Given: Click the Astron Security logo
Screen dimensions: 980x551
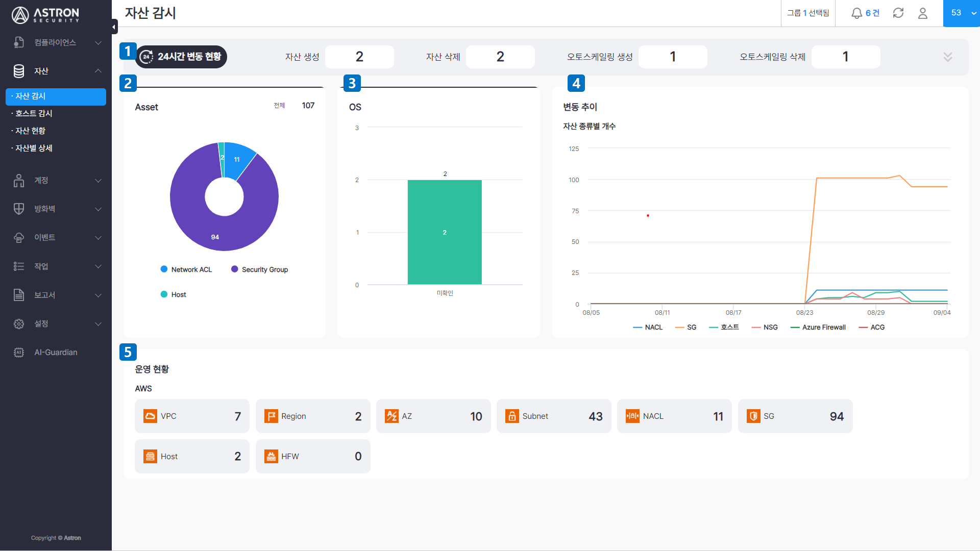Looking at the screenshot, I should pos(45,15).
